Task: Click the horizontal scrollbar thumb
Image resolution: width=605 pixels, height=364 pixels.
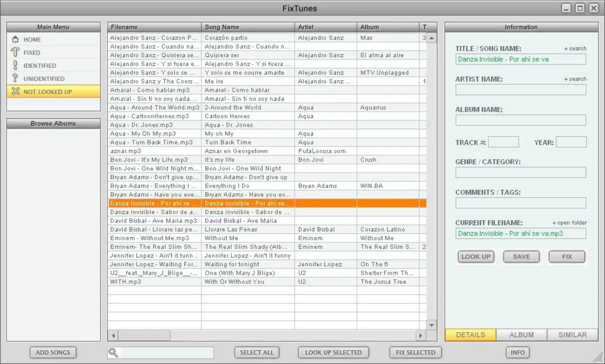Action: coord(143,336)
